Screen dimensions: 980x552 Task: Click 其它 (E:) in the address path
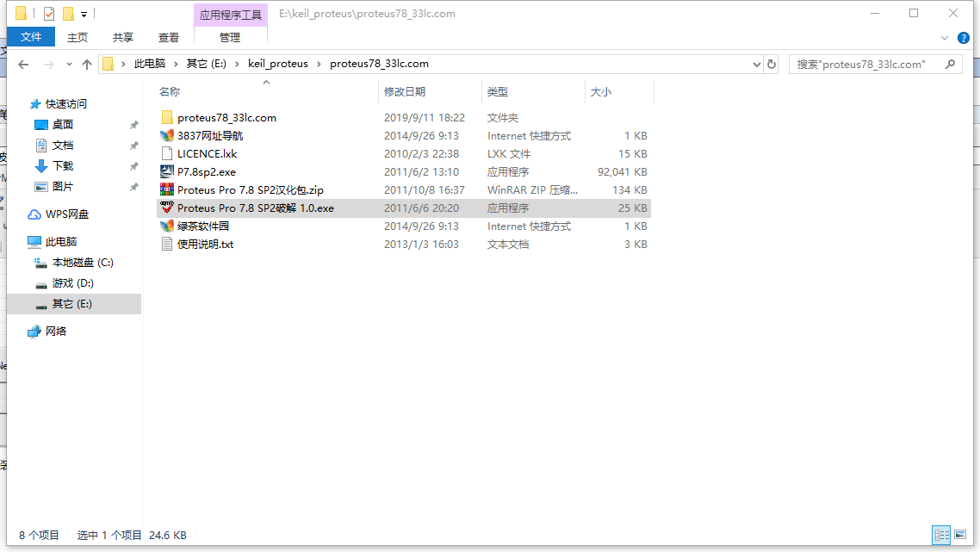(207, 64)
